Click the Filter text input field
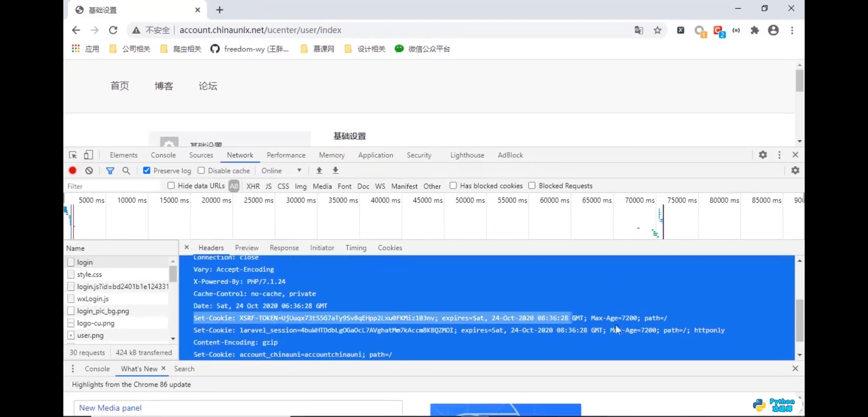The image size is (868, 417). (113, 186)
